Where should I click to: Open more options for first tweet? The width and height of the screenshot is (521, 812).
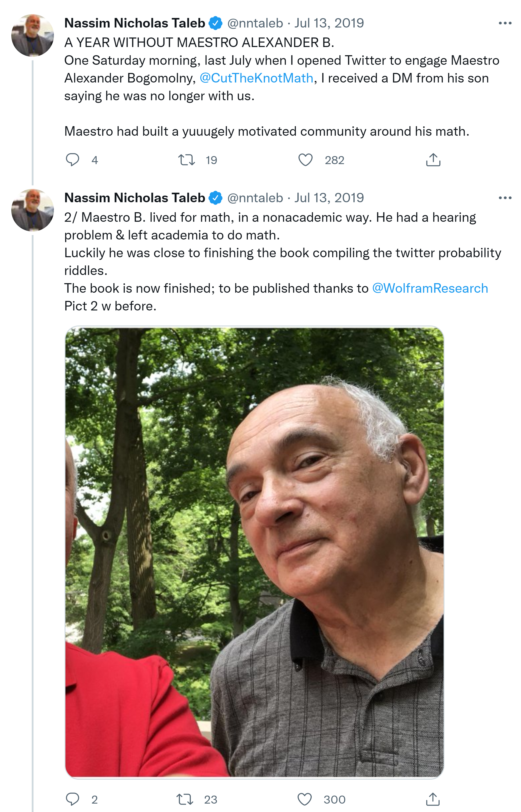[505, 23]
